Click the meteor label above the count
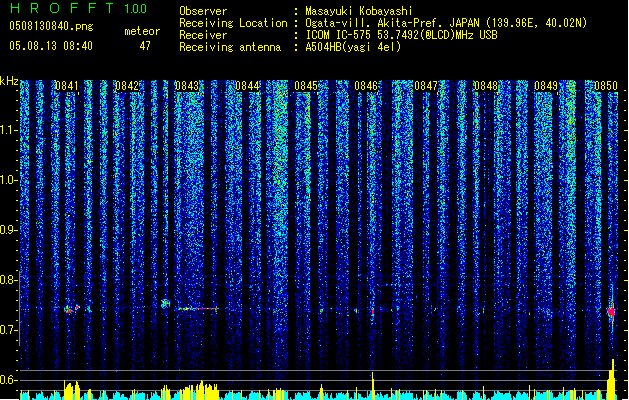The width and height of the screenshot is (629, 400). coord(142,31)
